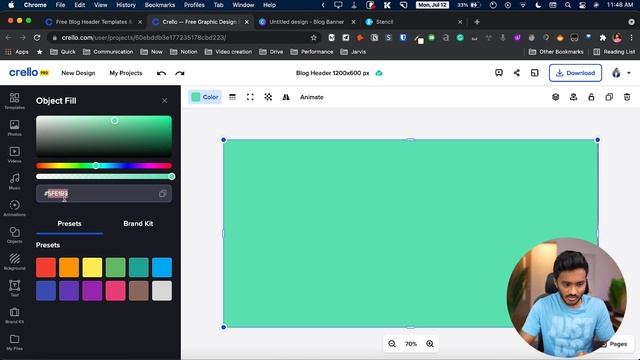The height and width of the screenshot is (360, 640).
Task: Select the light blue preset color
Action: pyautogui.click(x=162, y=267)
